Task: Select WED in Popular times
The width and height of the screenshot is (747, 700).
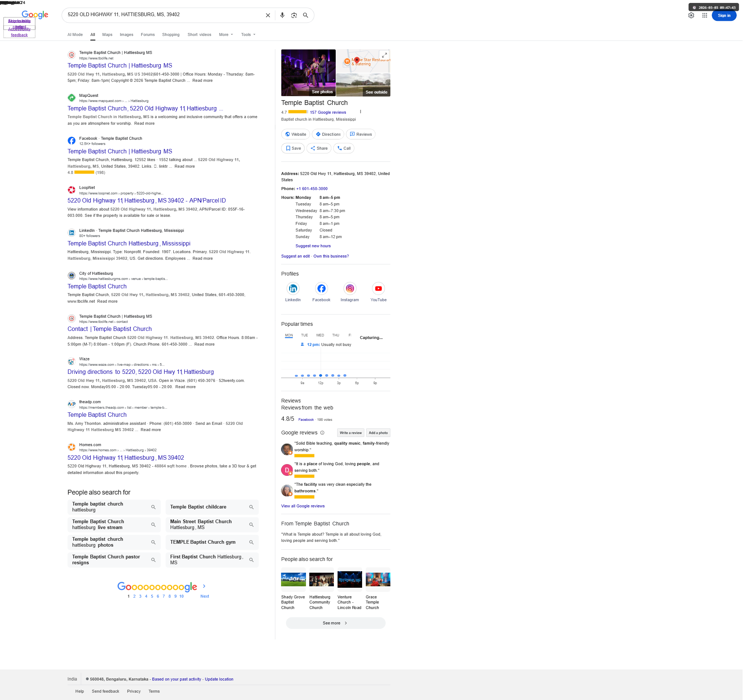Action: pyautogui.click(x=322, y=337)
